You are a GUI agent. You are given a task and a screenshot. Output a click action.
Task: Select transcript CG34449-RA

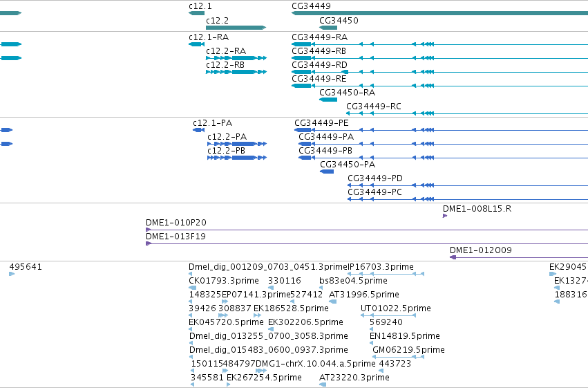click(x=439, y=44)
